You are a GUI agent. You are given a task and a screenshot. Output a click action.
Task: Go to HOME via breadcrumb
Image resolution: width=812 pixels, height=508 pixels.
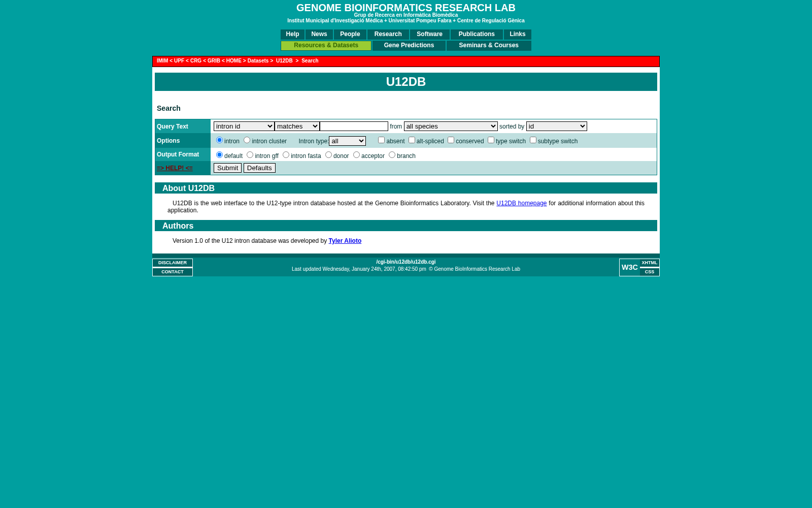[x=234, y=61]
